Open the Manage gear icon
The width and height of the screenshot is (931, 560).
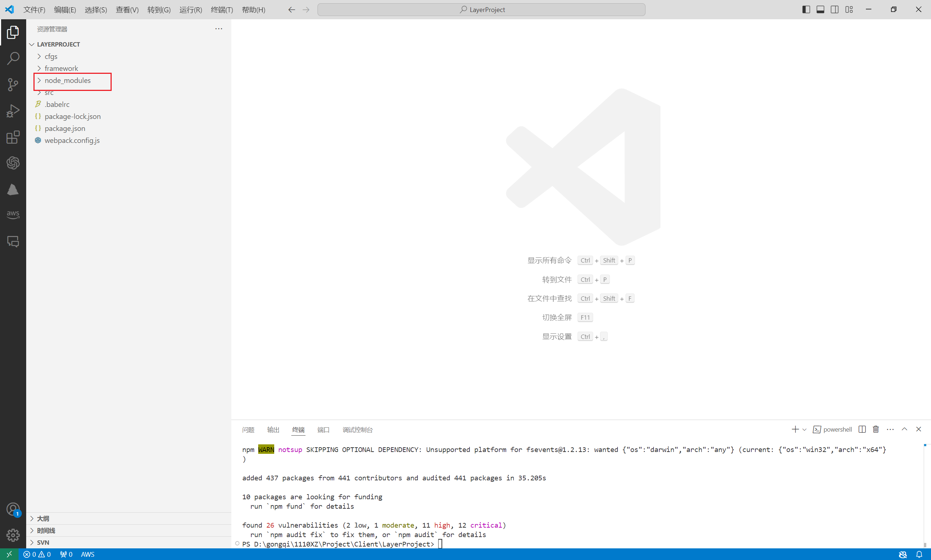point(13,535)
